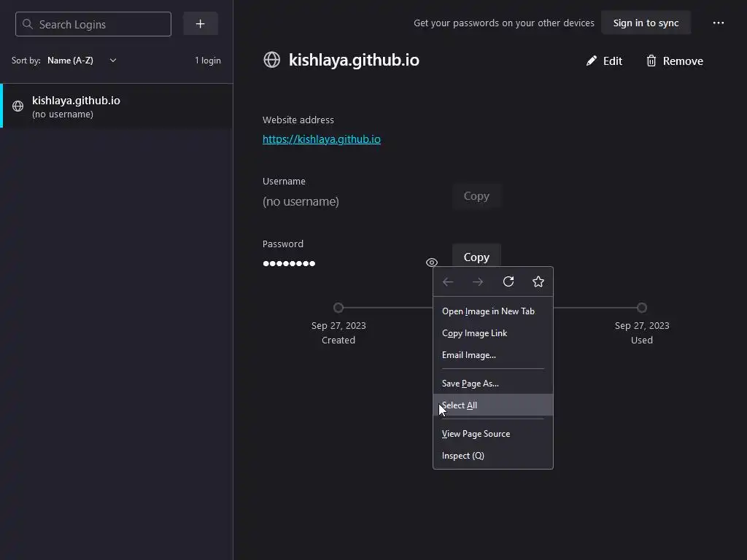Click the globe icon beside the kishlaya.github.io title
This screenshot has width=747, height=560.
coord(272,60)
